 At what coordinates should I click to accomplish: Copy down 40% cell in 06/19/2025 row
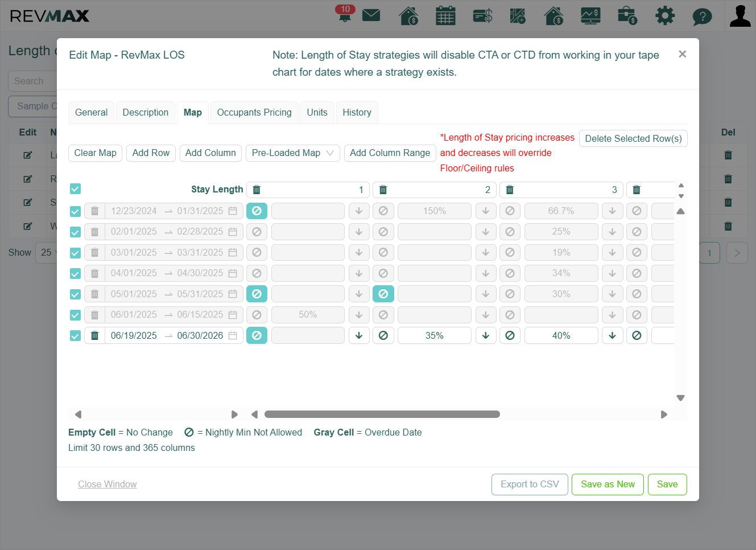[613, 335]
